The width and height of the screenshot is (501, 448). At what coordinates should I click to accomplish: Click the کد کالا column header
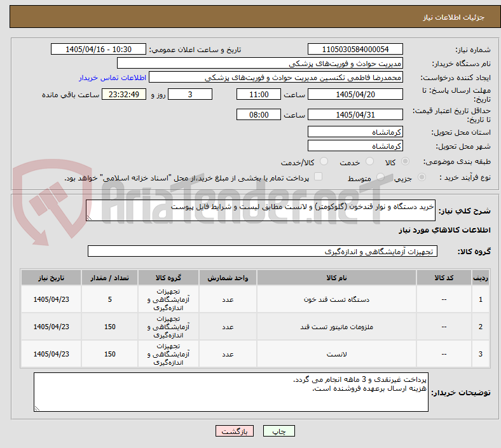(444, 278)
